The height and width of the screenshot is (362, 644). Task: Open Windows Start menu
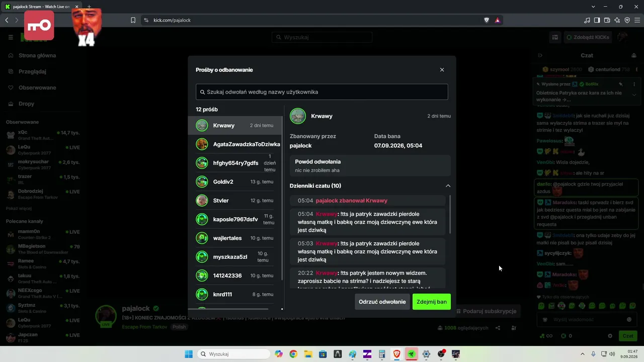[189, 354]
